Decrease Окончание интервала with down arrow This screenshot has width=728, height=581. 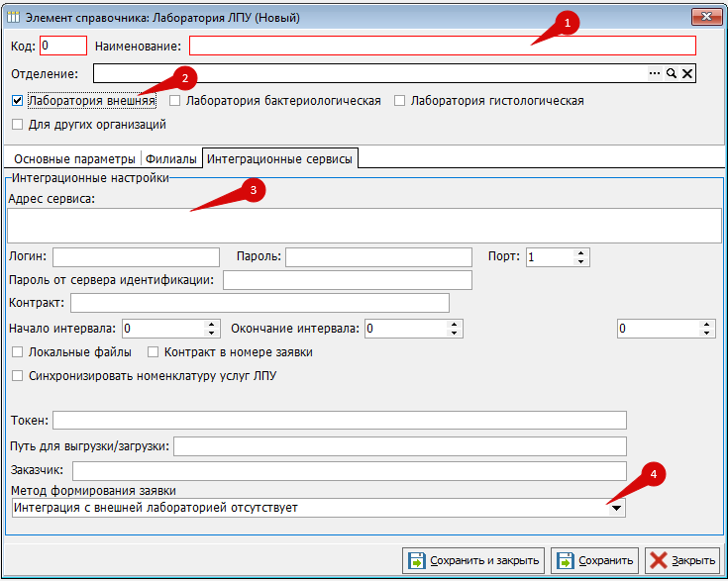coord(455,333)
